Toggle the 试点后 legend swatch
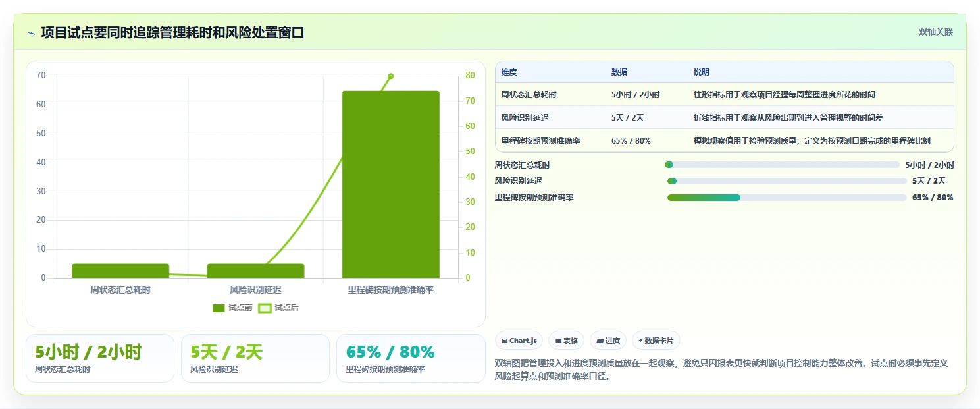Viewport: 980px width, 409px height. [265, 308]
